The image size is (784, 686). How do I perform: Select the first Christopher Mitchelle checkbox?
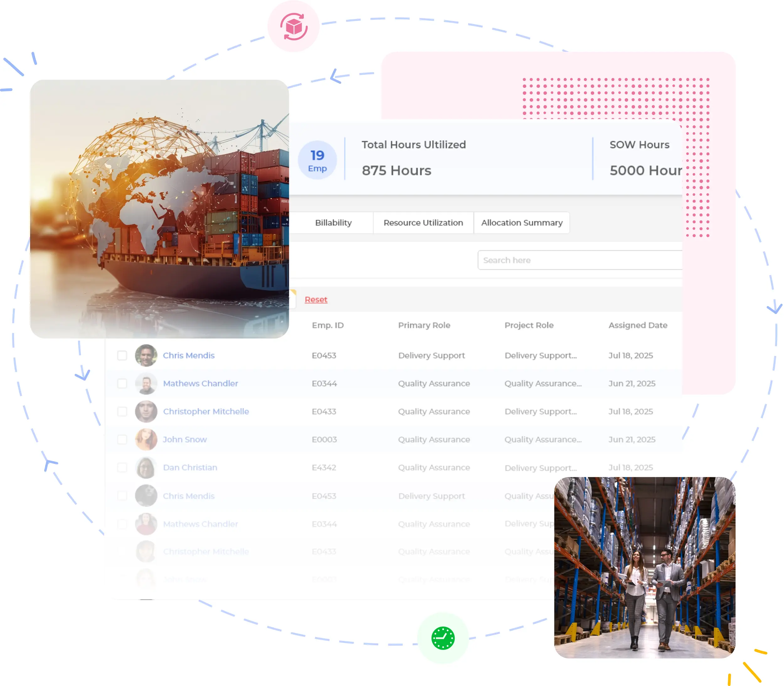(122, 411)
